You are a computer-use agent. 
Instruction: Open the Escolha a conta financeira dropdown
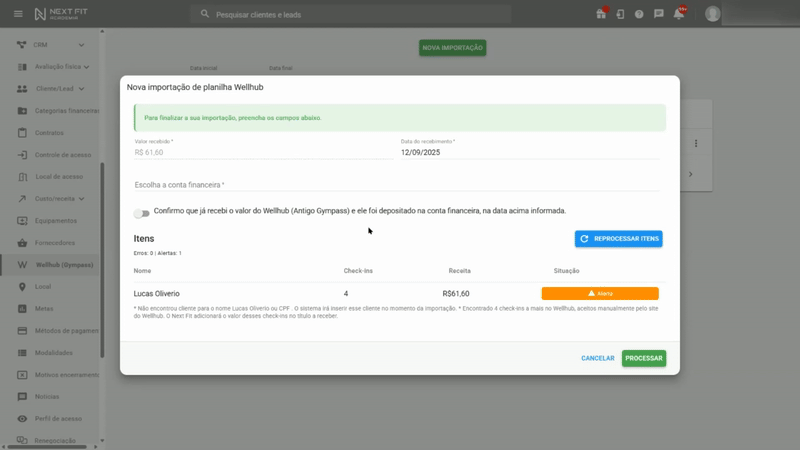point(396,185)
